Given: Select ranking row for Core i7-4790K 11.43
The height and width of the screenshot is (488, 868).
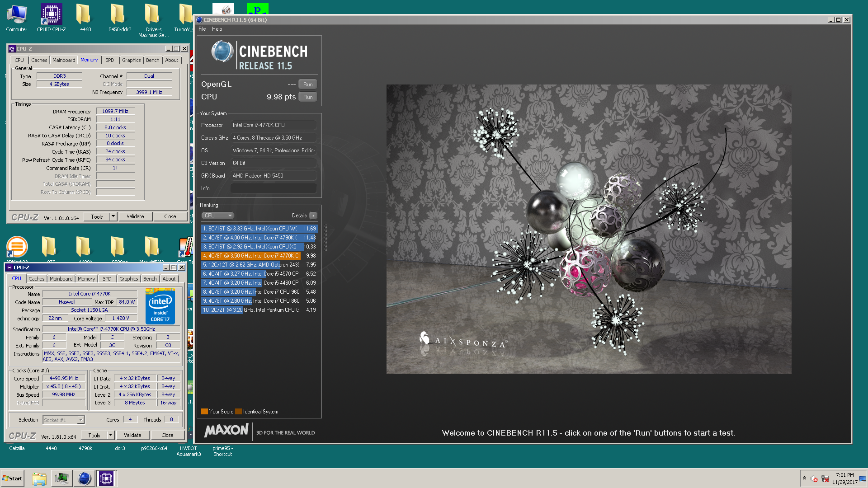Looking at the screenshot, I should coord(259,238).
